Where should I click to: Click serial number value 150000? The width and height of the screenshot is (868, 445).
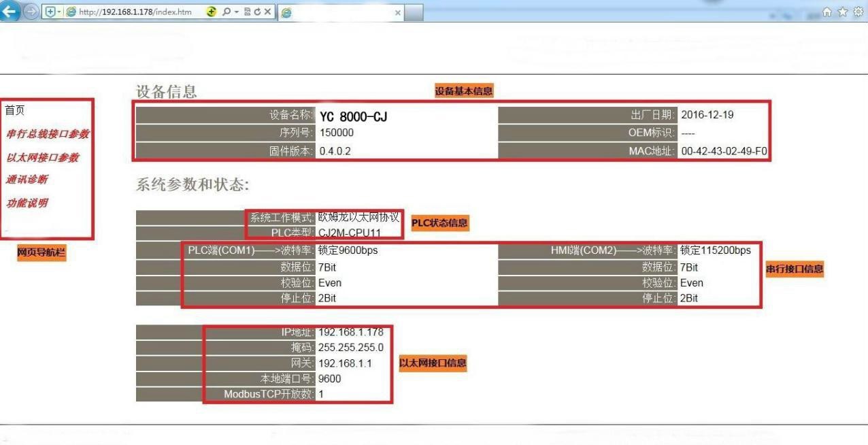(x=336, y=133)
